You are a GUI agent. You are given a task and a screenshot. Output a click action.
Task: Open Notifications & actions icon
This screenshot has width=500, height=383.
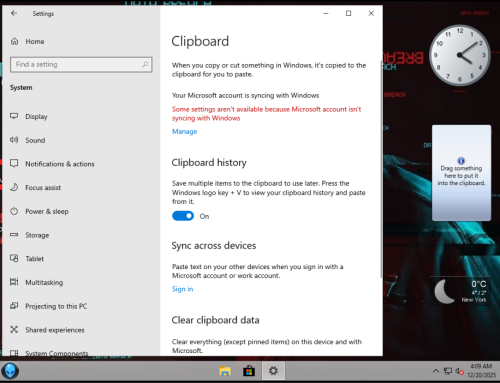coord(14,163)
